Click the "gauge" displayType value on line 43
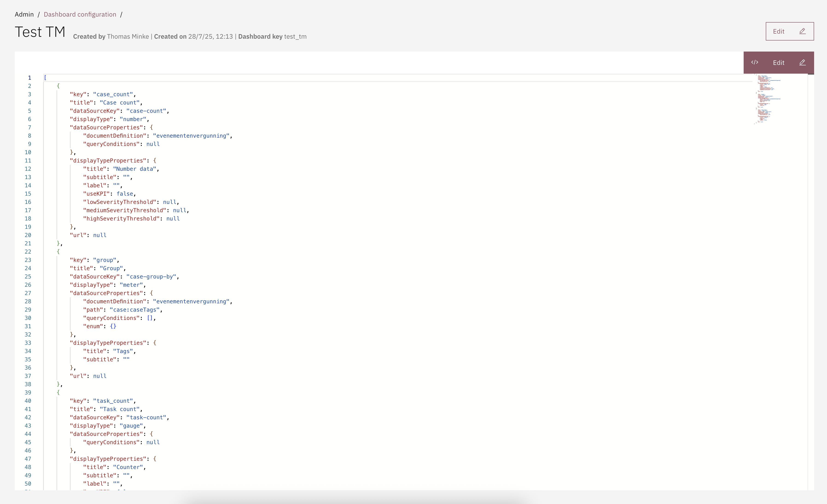Image resolution: width=827 pixels, height=504 pixels. (x=131, y=426)
